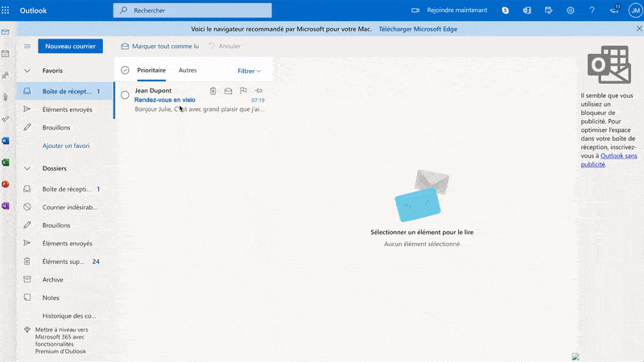Focus the Rechercher search field
644x362 pixels.
[192, 10]
